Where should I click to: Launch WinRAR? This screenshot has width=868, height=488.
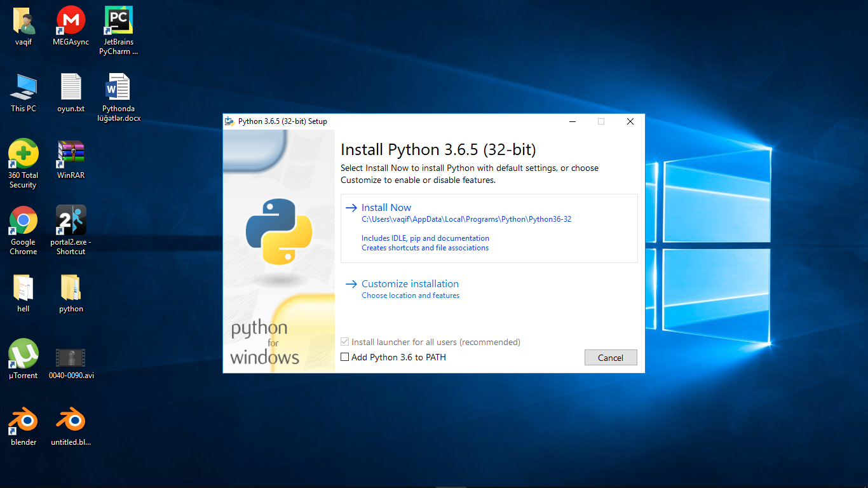tap(70, 152)
